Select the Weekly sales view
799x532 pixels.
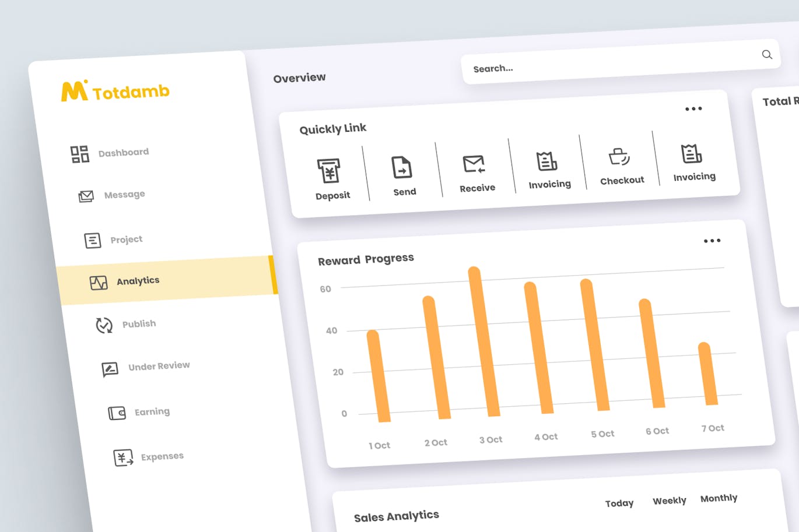tap(669, 501)
